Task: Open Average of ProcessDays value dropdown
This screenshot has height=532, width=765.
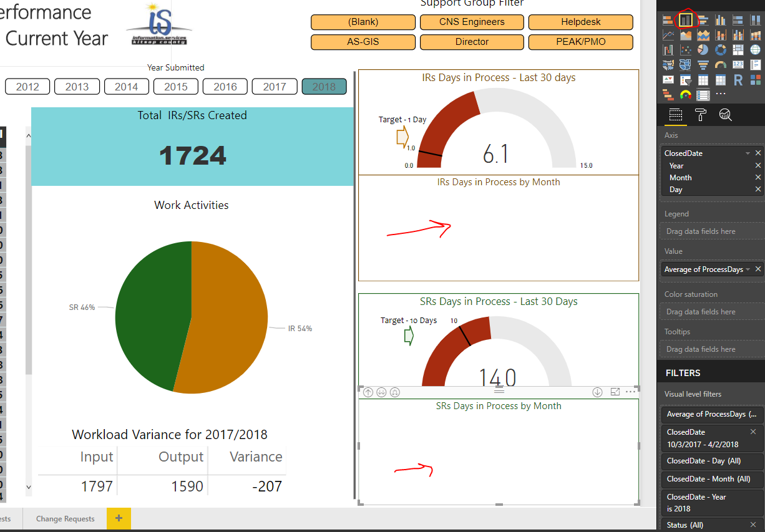Action: point(748,269)
